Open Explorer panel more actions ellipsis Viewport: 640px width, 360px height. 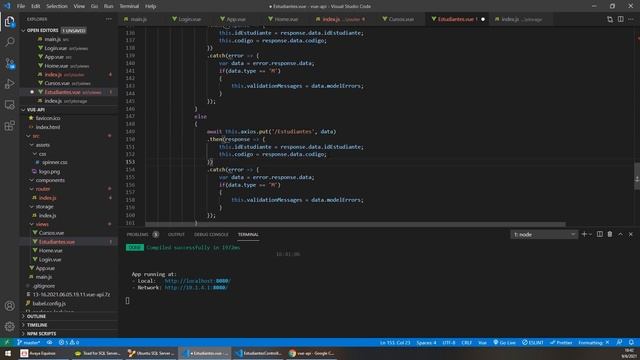[109, 19]
